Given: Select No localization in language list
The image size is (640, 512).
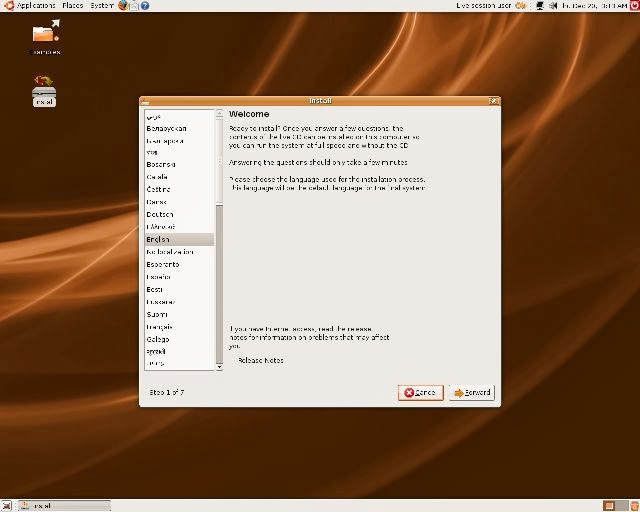Looking at the screenshot, I should pyautogui.click(x=179, y=252).
